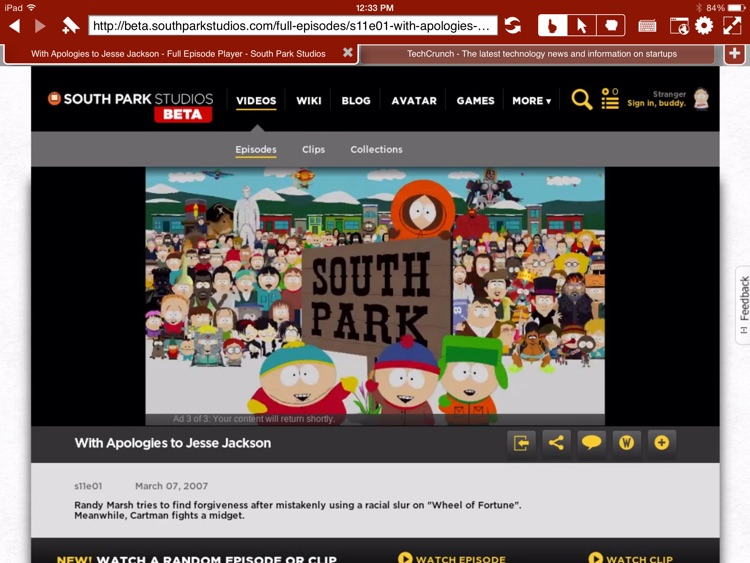Share the episode with the share icon
This screenshot has width=750, height=563.
pyautogui.click(x=556, y=443)
